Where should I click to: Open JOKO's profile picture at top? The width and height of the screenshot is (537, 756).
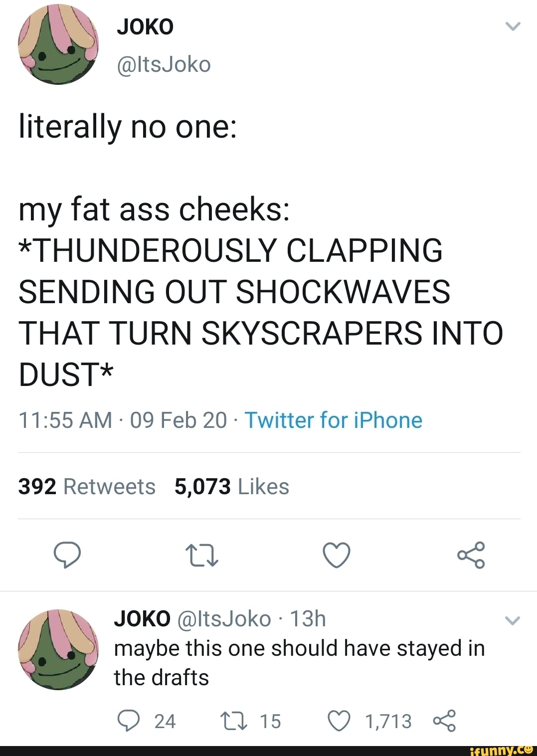(58, 44)
